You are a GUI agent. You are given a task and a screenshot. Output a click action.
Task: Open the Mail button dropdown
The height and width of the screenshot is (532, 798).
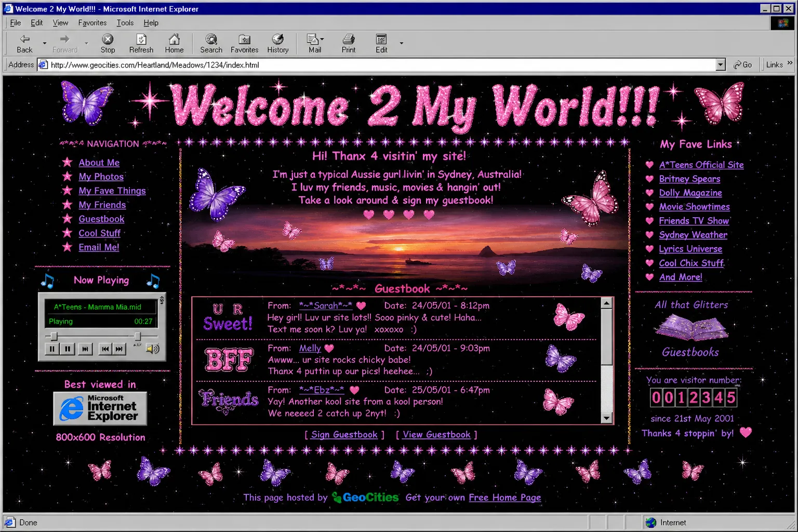[322, 39]
